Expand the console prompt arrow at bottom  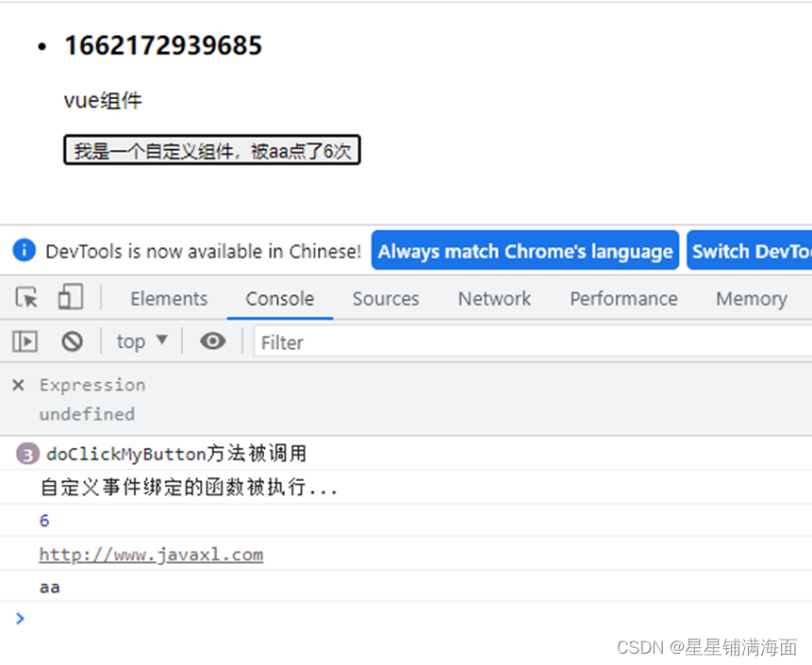[20, 619]
